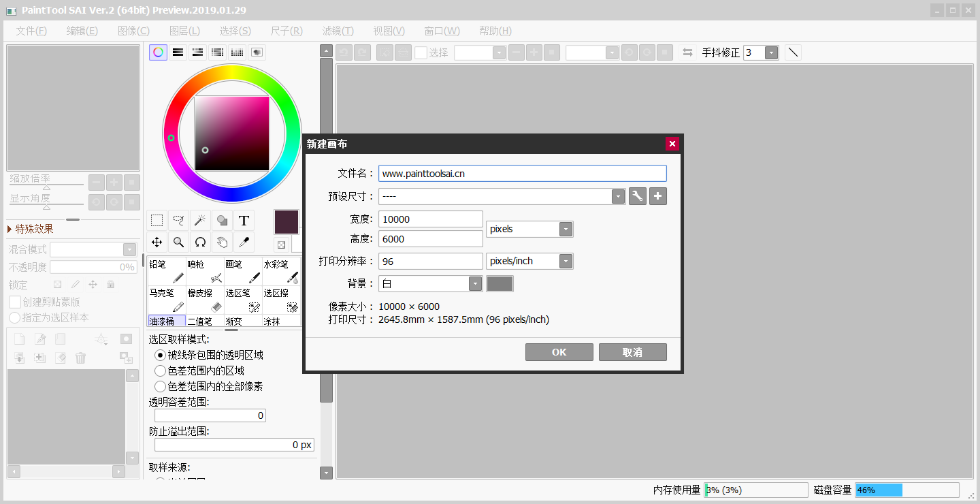Open the 滤镜(T) menu

[x=338, y=31]
